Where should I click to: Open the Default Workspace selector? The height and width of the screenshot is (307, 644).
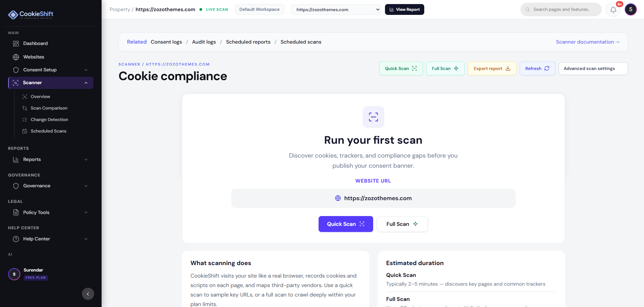point(259,9)
